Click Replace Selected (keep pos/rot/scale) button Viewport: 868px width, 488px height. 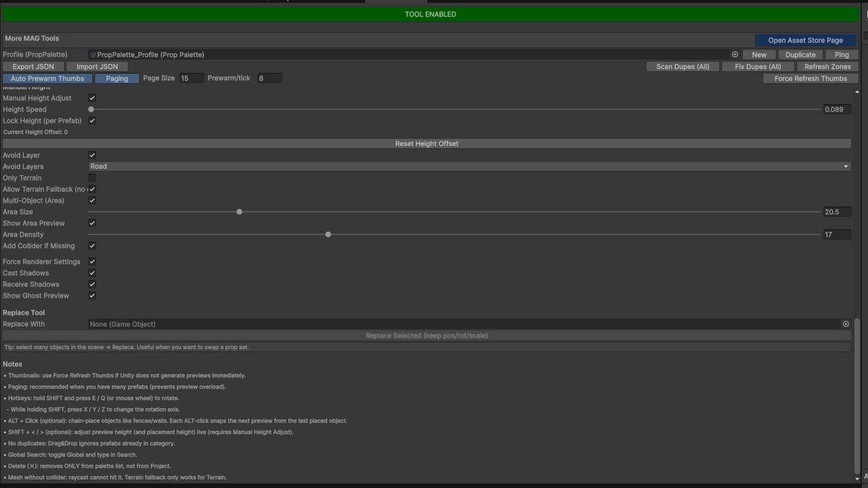click(x=427, y=336)
